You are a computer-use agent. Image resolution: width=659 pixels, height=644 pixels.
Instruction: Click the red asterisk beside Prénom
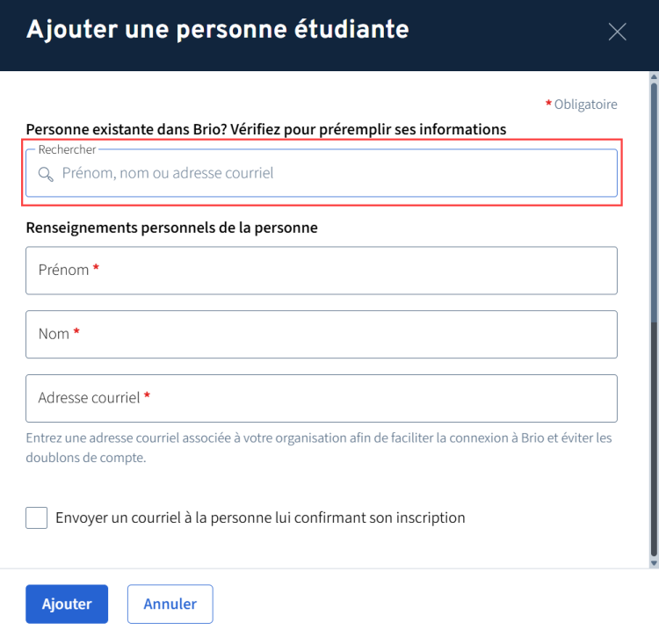tap(96, 270)
